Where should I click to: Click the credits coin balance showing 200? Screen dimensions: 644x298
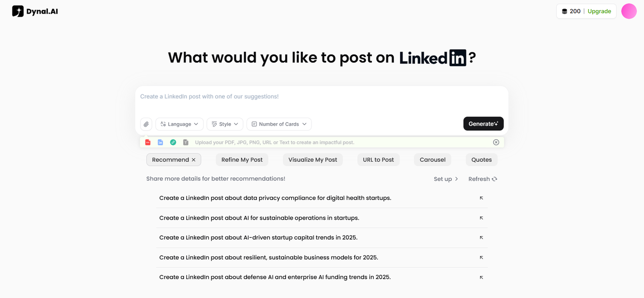click(571, 11)
